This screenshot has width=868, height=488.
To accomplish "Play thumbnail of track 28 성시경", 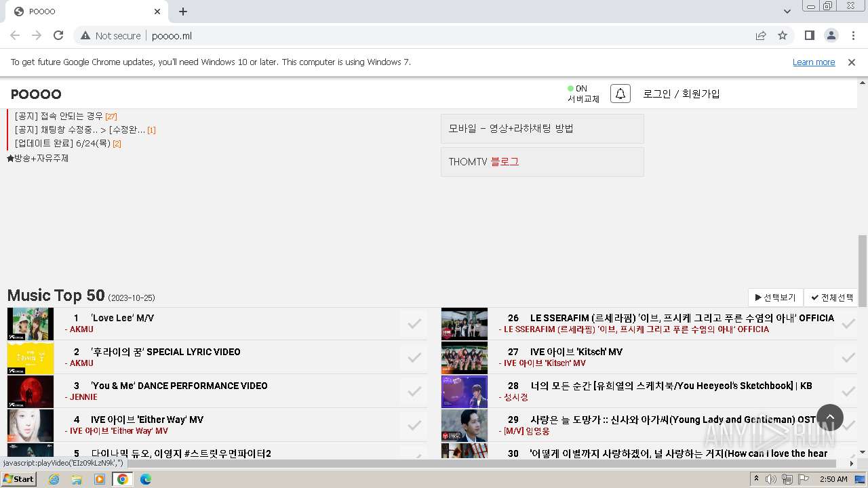I will tap(465, 391).
